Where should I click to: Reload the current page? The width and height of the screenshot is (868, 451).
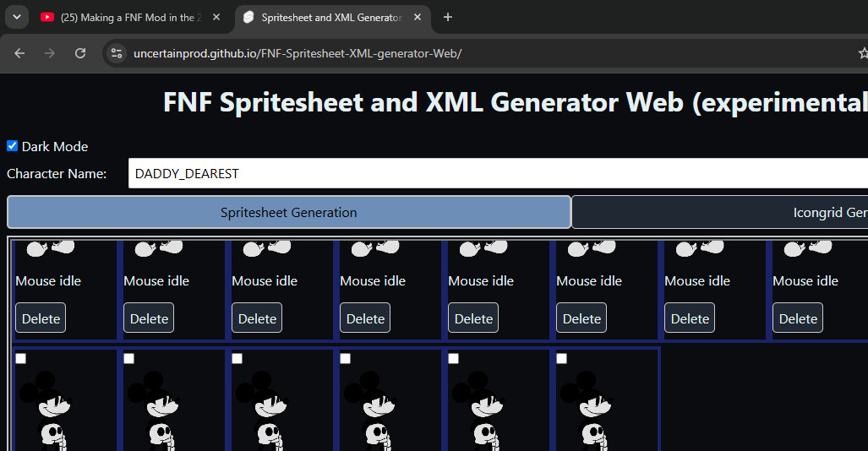(80, 53)
